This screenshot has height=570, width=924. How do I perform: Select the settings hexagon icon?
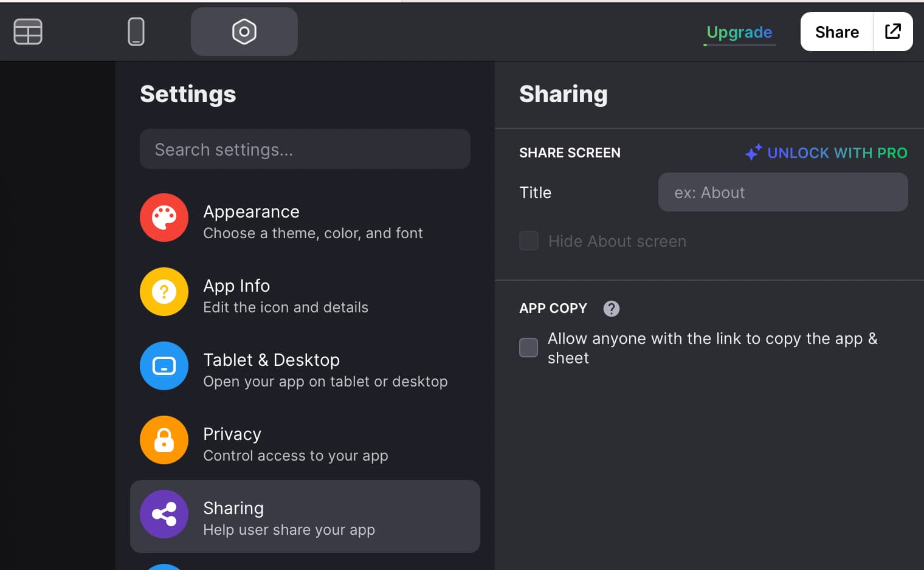pos(244,32)
